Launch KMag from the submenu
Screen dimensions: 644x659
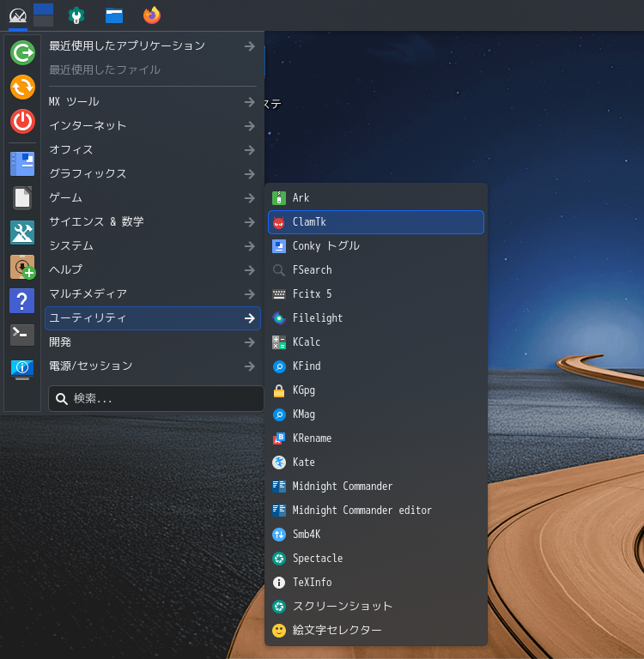[375, 414]
